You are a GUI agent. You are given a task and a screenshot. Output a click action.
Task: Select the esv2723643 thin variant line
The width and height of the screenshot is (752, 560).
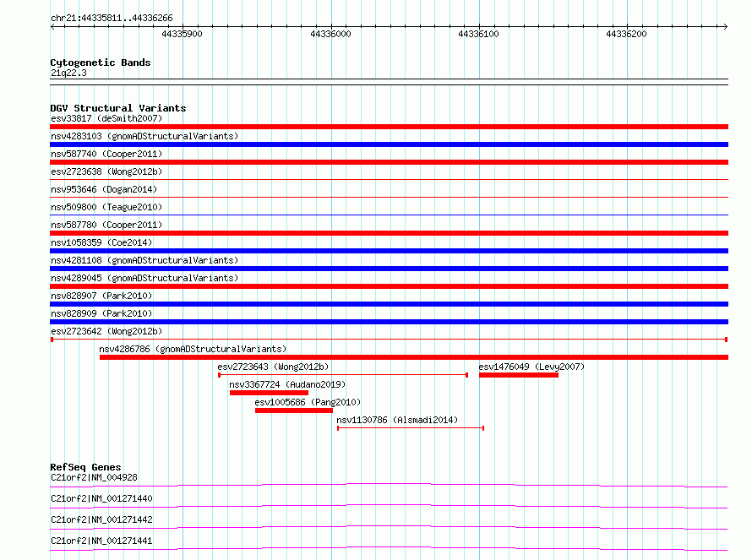coord(343,375)
